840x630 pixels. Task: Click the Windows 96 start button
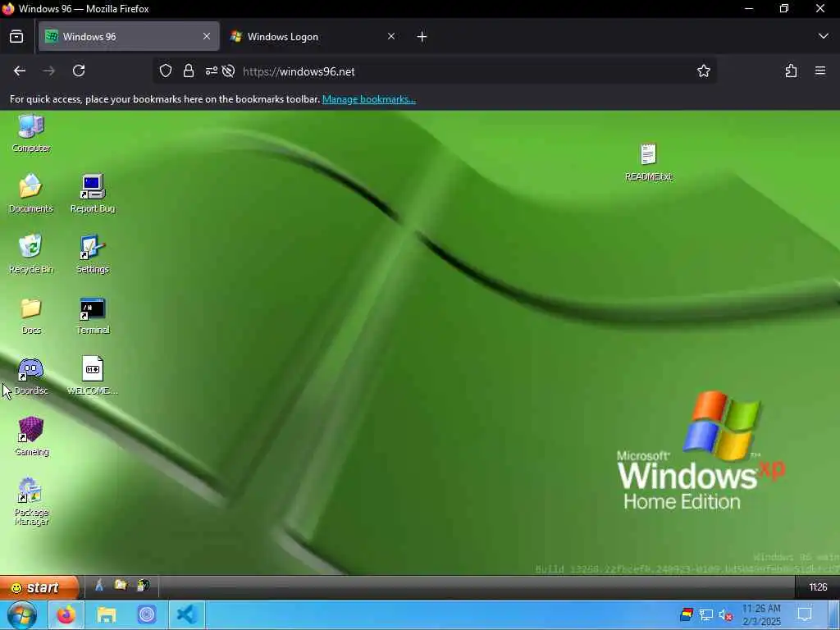pyautogui.click(x=39, y=587)
